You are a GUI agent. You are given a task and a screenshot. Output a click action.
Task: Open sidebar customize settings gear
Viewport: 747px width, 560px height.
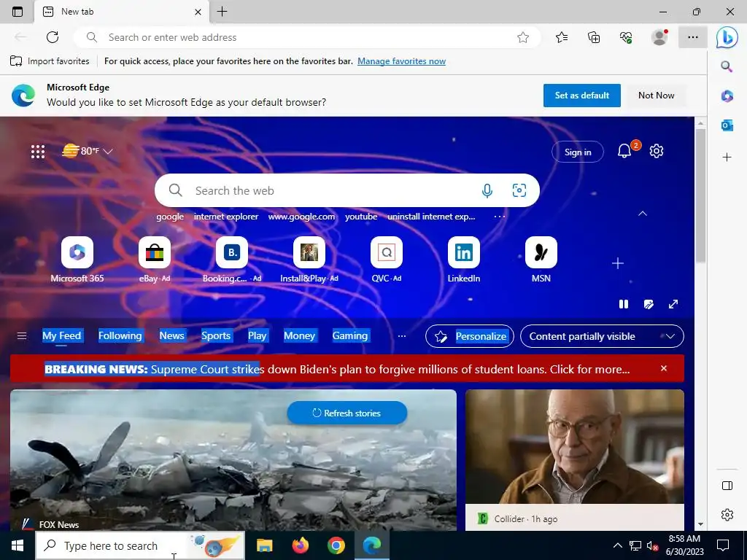[727, 515]
